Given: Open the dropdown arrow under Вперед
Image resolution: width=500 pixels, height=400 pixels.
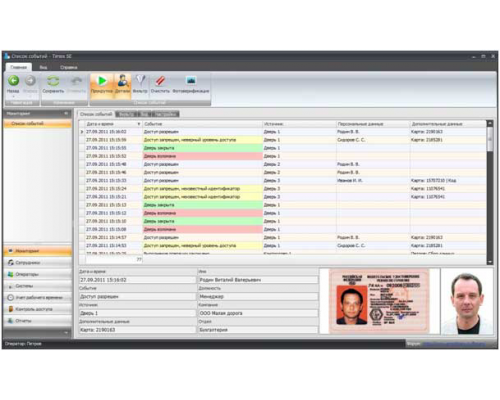Looking at the screenshot, I should click(x=30, y=96).
